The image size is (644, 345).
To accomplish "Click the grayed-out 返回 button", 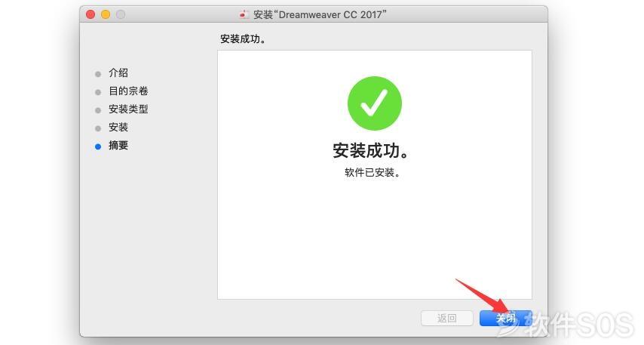I will click(x=447, y=318).
